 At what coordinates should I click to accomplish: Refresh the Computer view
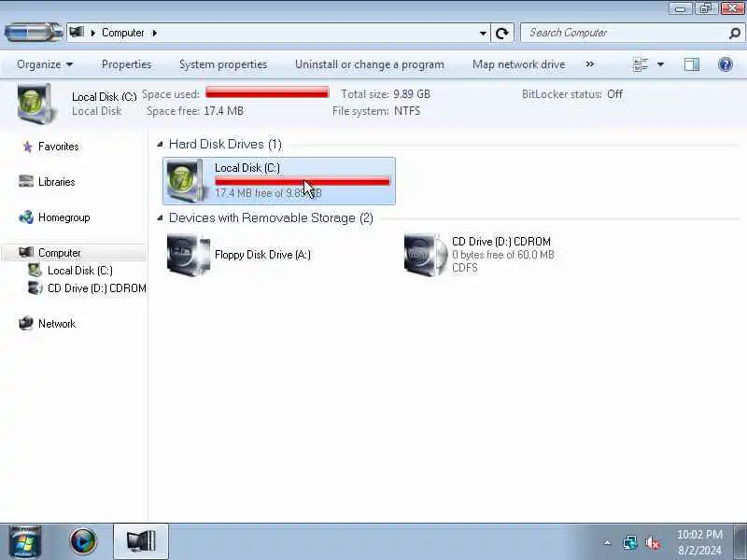pos(502,34)
